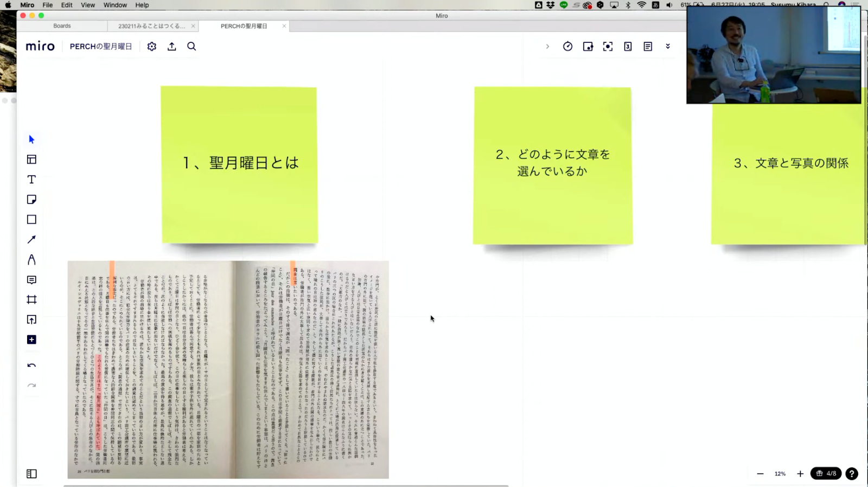The width and height of the screenshot is (868, 487).
Task: Open the View menu
Action: click(87, 5)
